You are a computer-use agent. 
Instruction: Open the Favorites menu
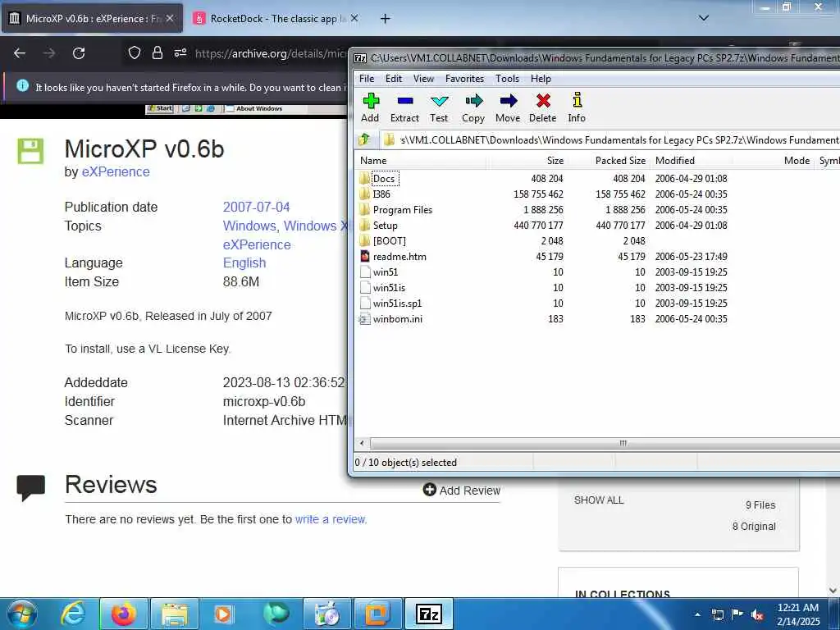(464, 79)
